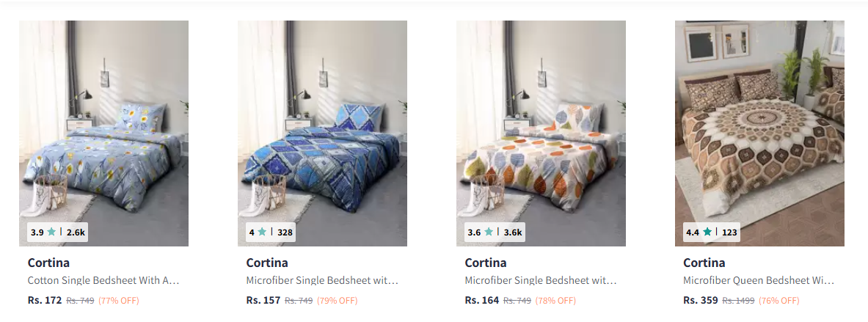Open the blue diamond pattern bedsheet image
868x322 pixels.
tap(322, 133)
